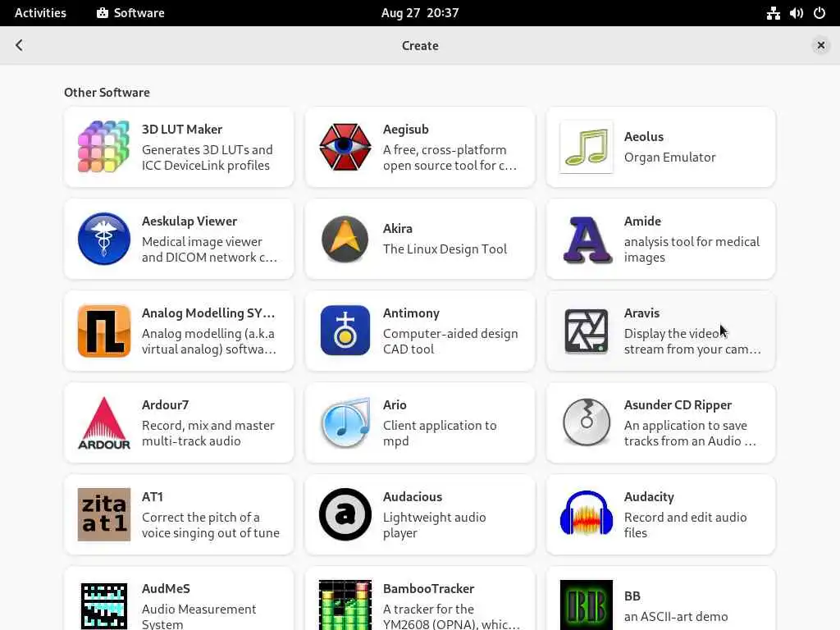This screenshot has width=840, height=630.
Task: Open the Analog Modelling SY... app title
Action: (208, 313)
